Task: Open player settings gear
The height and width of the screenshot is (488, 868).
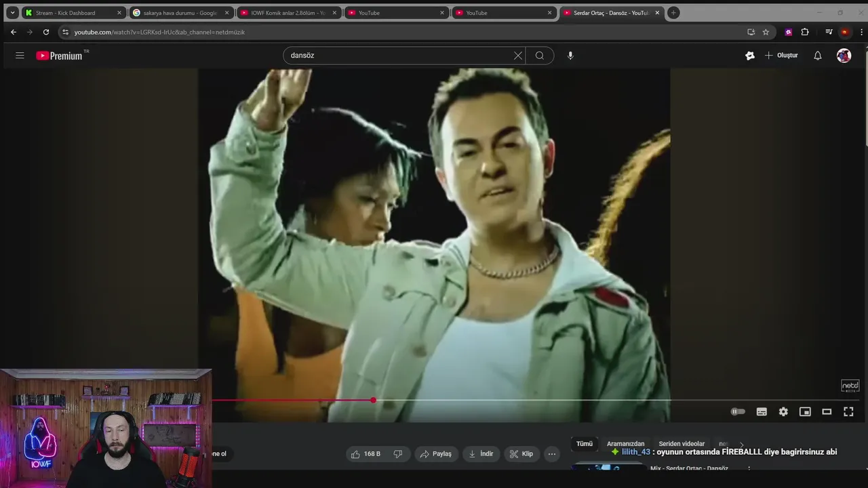Action: pyautogui.click(x=783, y=411)
